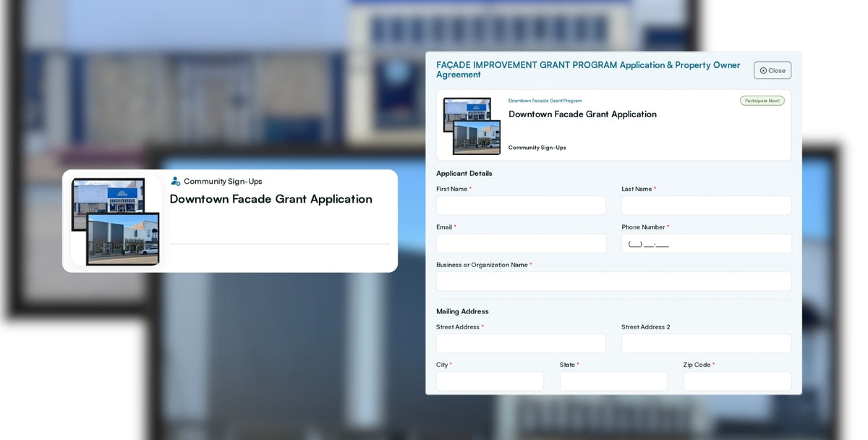Image resolution: width=868 pixels, height=440 pixels.
Task: Click the Street Address 2 field
Action: (x=706, y=344)
